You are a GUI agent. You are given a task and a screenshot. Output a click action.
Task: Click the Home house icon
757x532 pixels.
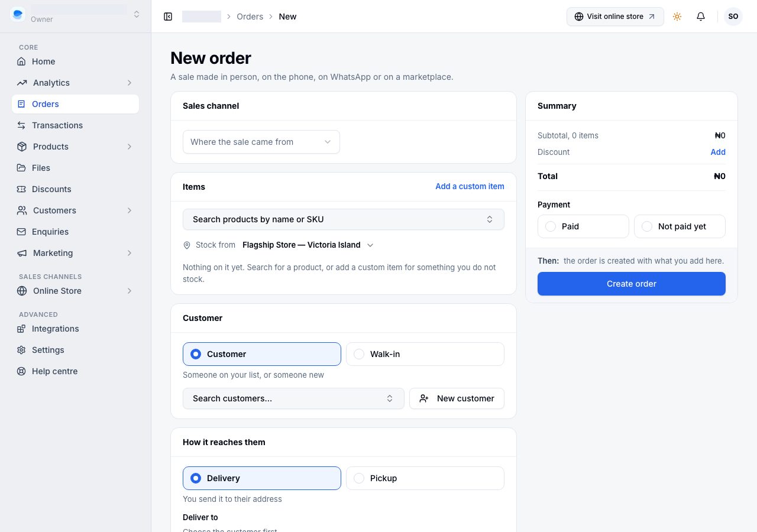click(x=21, y=61)
